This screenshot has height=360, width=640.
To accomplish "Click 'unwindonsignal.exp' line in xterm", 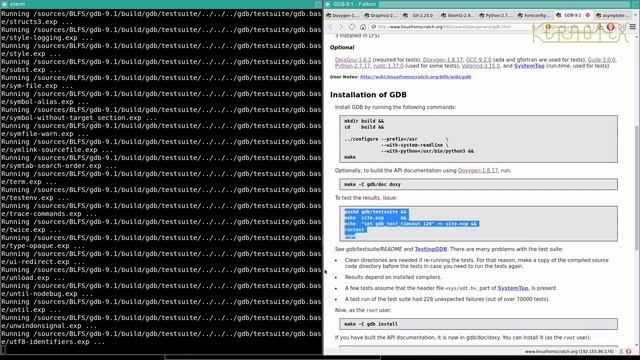I will tap(49, 326).
